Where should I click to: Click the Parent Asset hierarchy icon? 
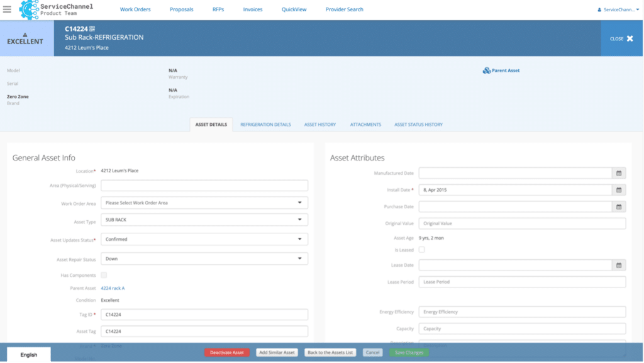click(486, 70)
